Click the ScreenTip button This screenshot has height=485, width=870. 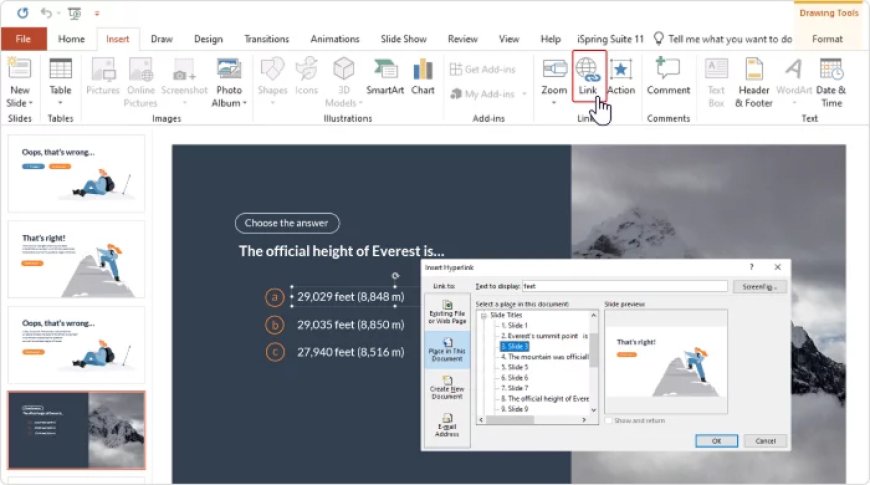tap(762, 286)
